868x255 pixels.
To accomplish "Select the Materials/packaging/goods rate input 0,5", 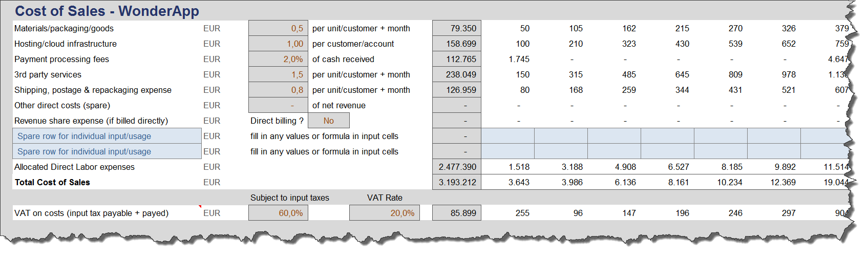I will coord(278,28).
